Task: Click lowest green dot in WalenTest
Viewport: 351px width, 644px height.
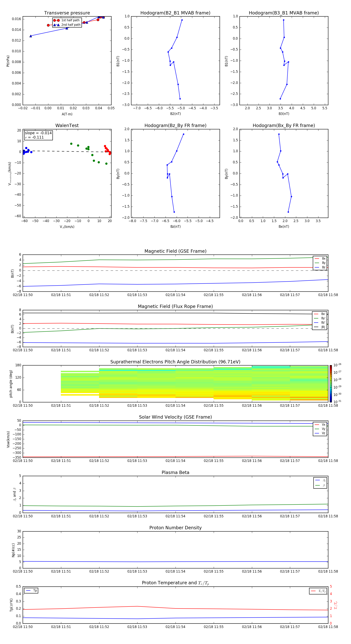Action: [x=106, y=164]
